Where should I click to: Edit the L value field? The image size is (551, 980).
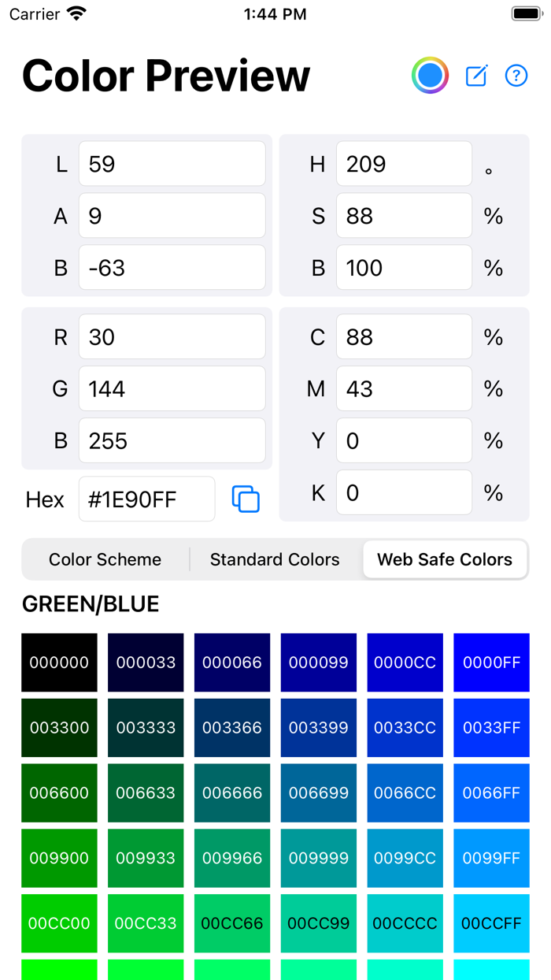[x=172, y=163]
